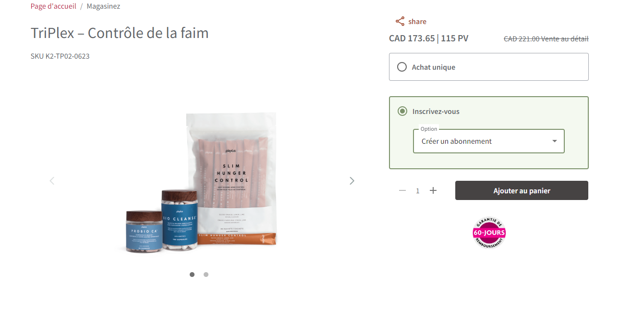Viewport: 644px width, 313px height.
Task: Click the quantity value field
Action: [418, 191]
